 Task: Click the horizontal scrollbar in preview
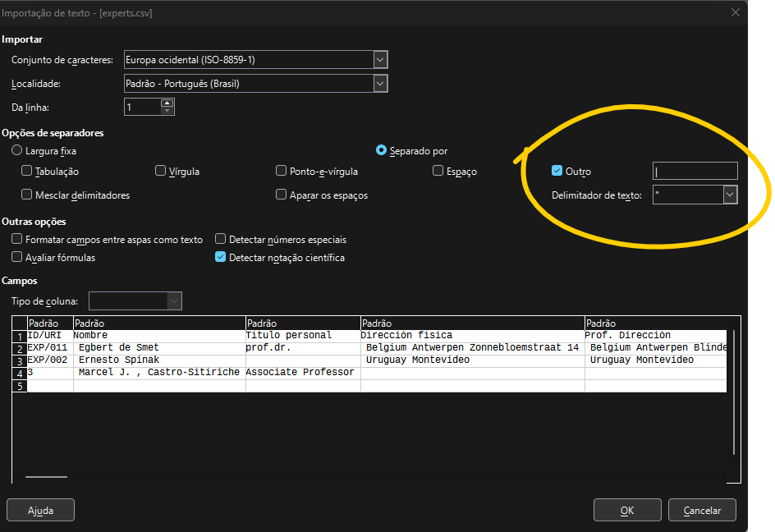(46, 475)
